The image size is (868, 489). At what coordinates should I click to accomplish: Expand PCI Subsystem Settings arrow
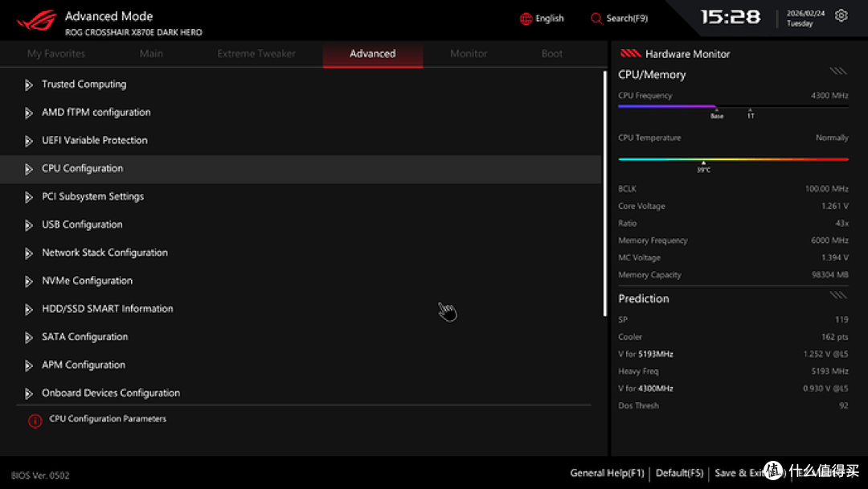click(29, 197)
